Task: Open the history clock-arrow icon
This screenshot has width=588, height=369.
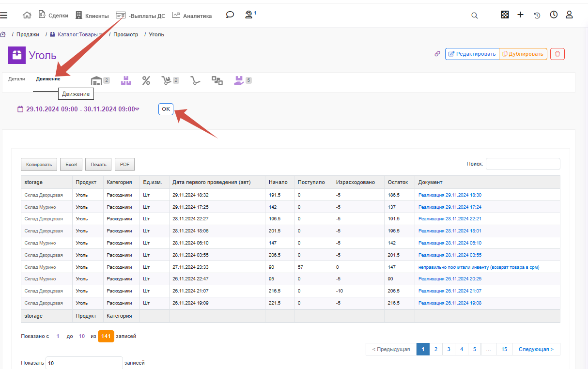Action: 537,15
